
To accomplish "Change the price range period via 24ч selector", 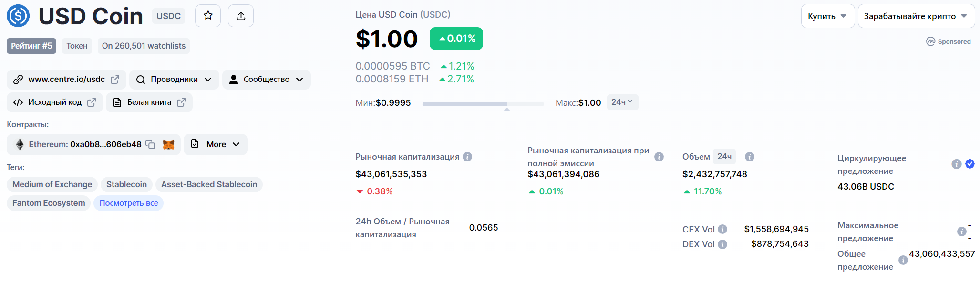I will point(622,102).
